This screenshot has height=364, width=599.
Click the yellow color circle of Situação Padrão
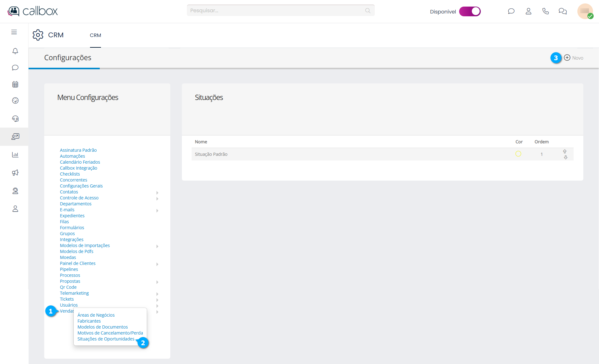click(x=518, y=154)
